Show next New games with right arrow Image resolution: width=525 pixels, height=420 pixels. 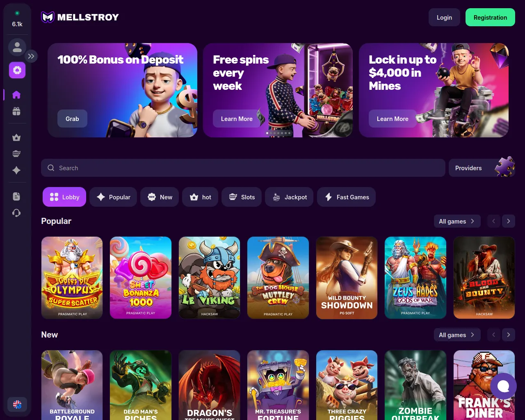click(509, 335)
